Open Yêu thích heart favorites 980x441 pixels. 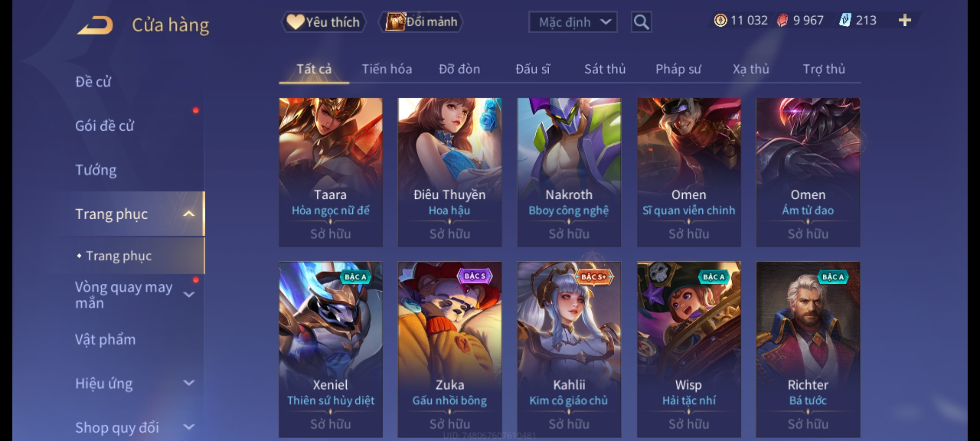pyautogui.click(x=323, y=22)
